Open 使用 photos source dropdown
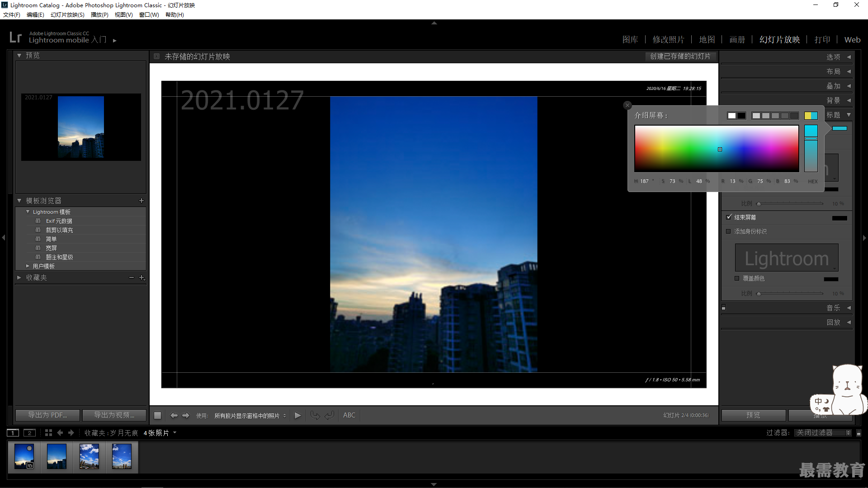868x488 pixels. (x=250, y=416)
